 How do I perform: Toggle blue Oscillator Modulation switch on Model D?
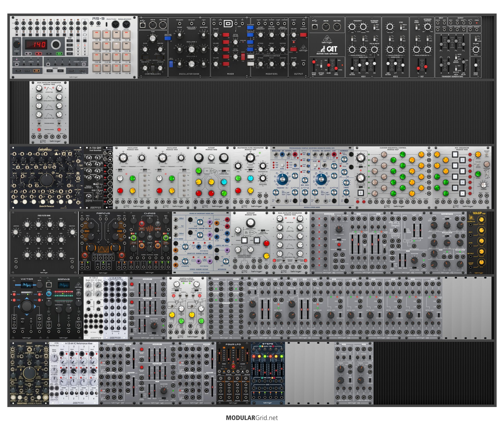pos(168,38)
